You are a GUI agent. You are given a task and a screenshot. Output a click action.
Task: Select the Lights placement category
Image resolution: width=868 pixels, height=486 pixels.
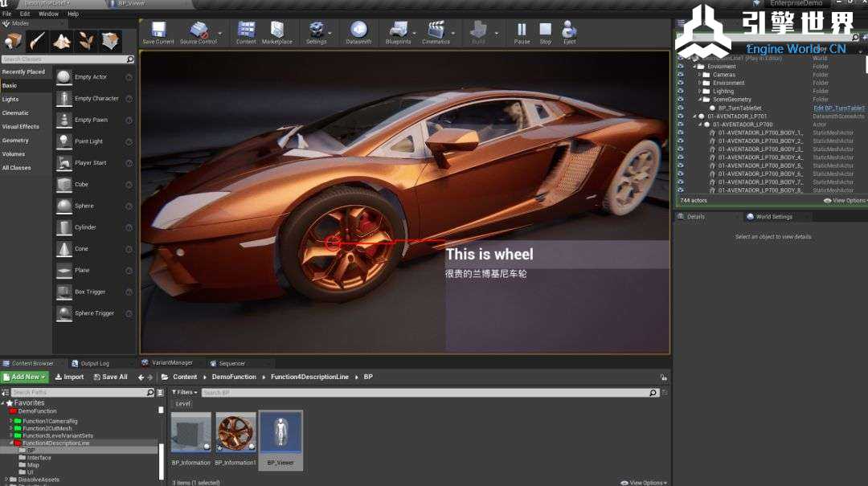click(10, 100)
